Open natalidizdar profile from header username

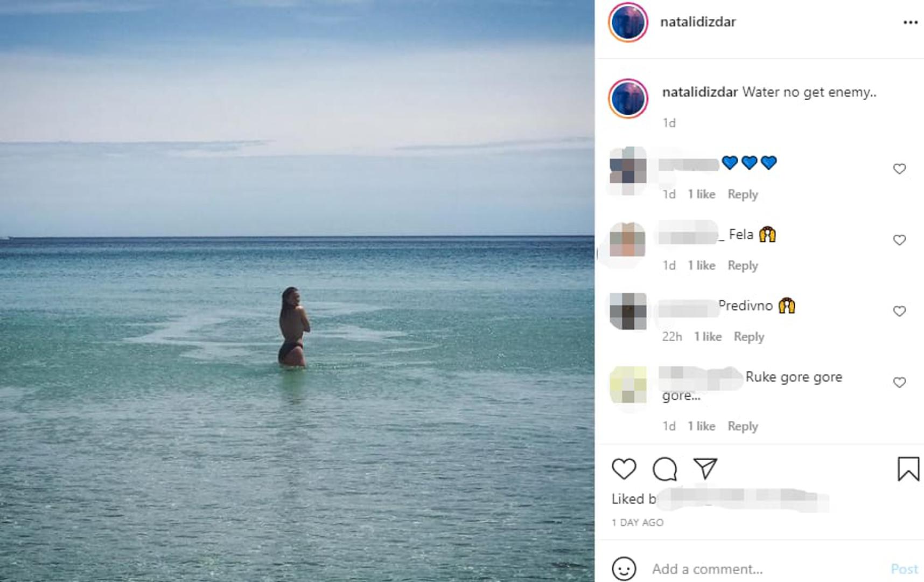click(698, 22)
